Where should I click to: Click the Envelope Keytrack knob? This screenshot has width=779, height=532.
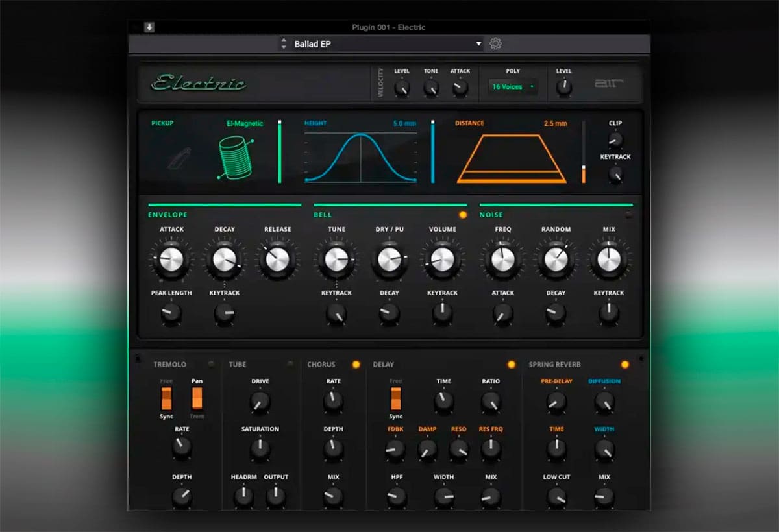tap(225, 314)
